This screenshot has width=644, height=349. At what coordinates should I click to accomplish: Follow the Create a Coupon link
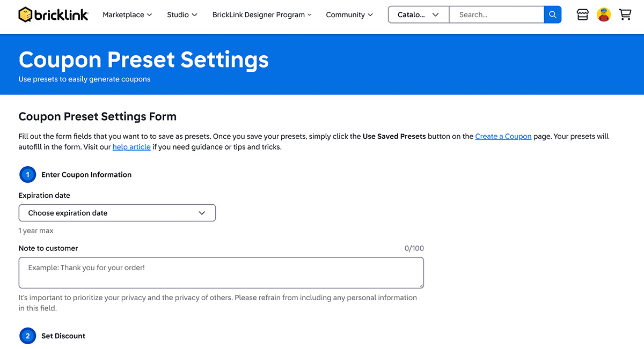[x=503, y=137]
